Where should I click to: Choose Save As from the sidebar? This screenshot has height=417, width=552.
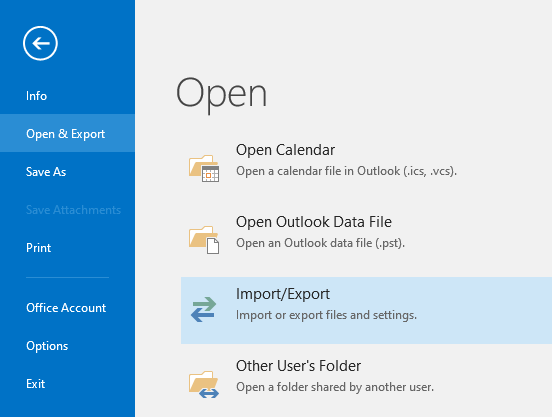(x=46, y=172)
